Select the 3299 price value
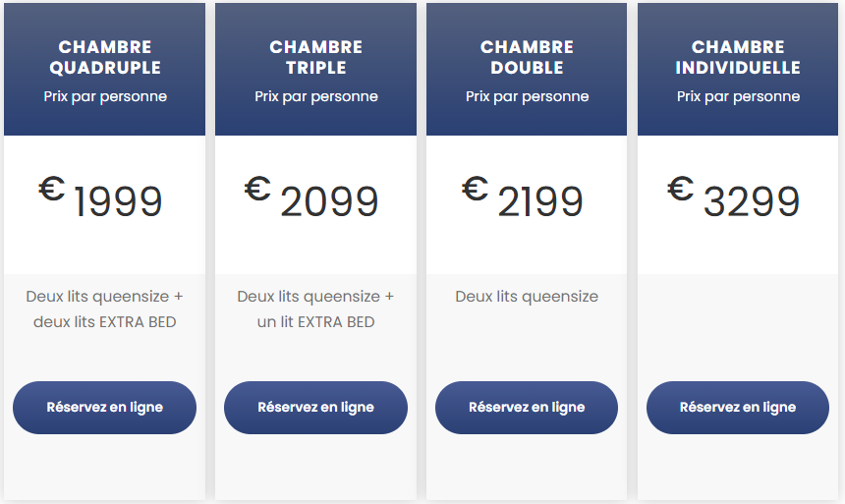Viewport: 845px width, 504px height. coord(752,202)
